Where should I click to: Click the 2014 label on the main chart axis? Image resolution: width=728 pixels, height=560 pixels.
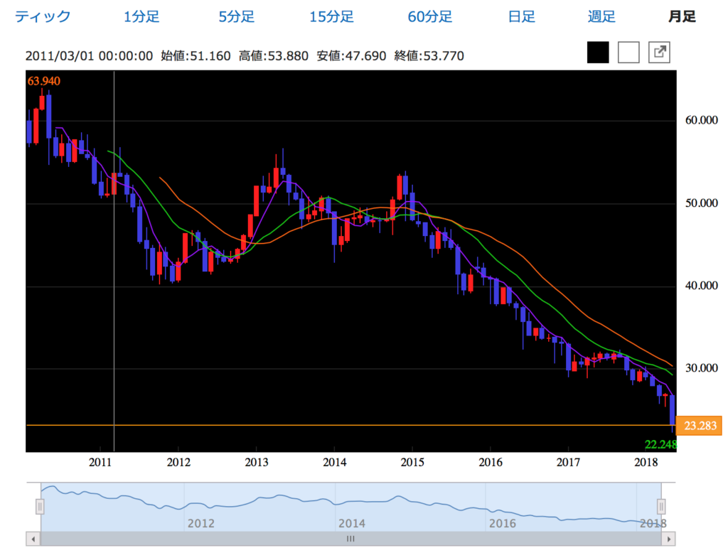coord(334,463)
